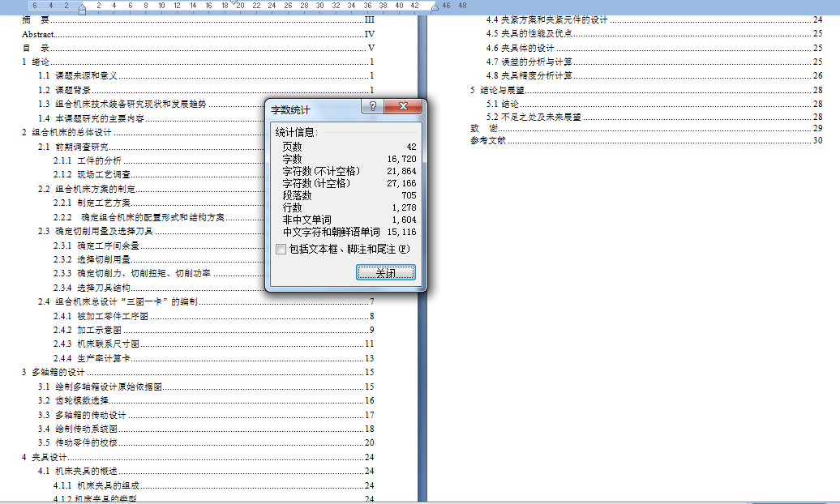
Task: Click the 字数 16,720 statistic row
Action: [349, 159]
